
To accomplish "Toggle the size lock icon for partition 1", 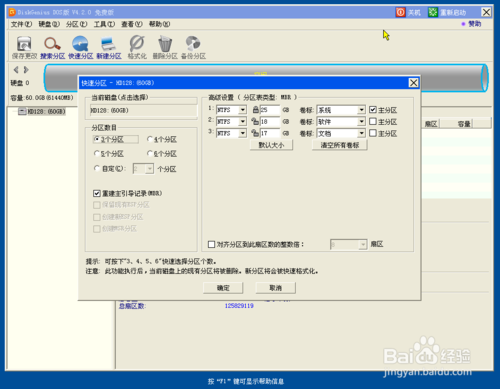I will click(255, 110).
